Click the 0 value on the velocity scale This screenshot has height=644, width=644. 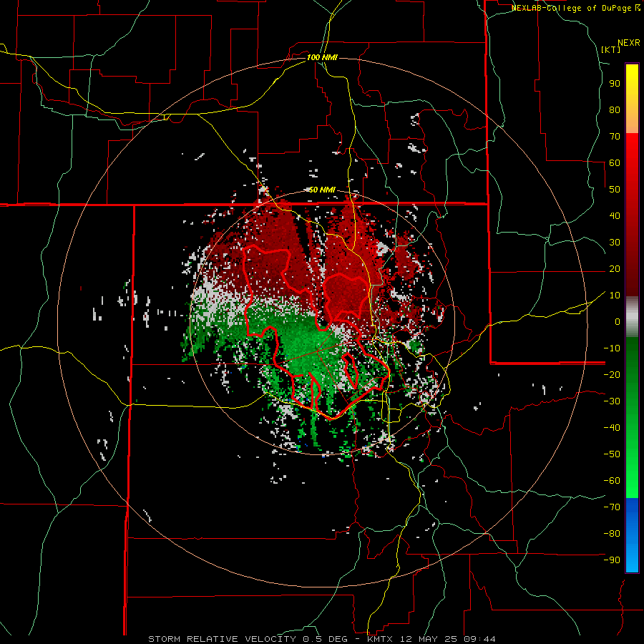point(618,321)
